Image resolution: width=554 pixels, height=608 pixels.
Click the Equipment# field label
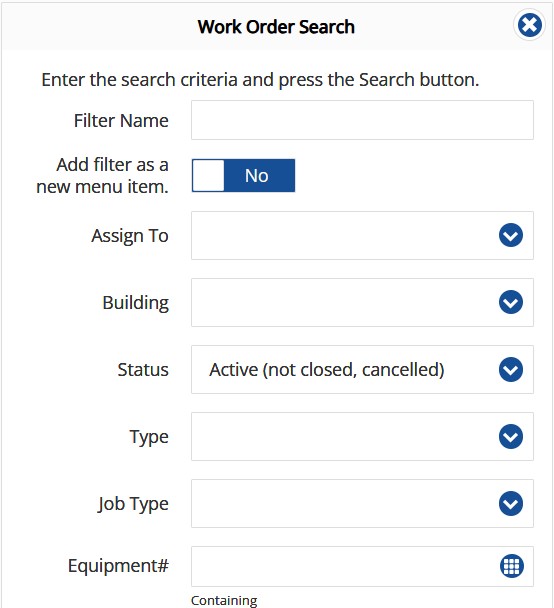(x=118, y=566)
